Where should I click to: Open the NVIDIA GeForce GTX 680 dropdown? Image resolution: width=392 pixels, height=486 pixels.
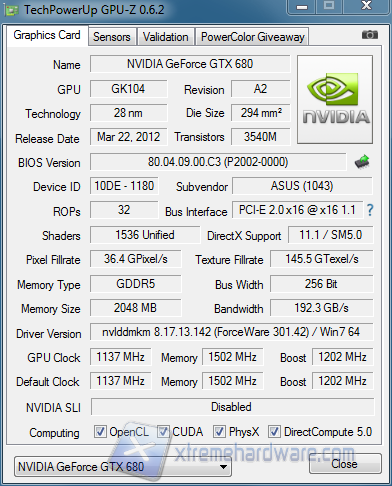(x=123, y=467)
